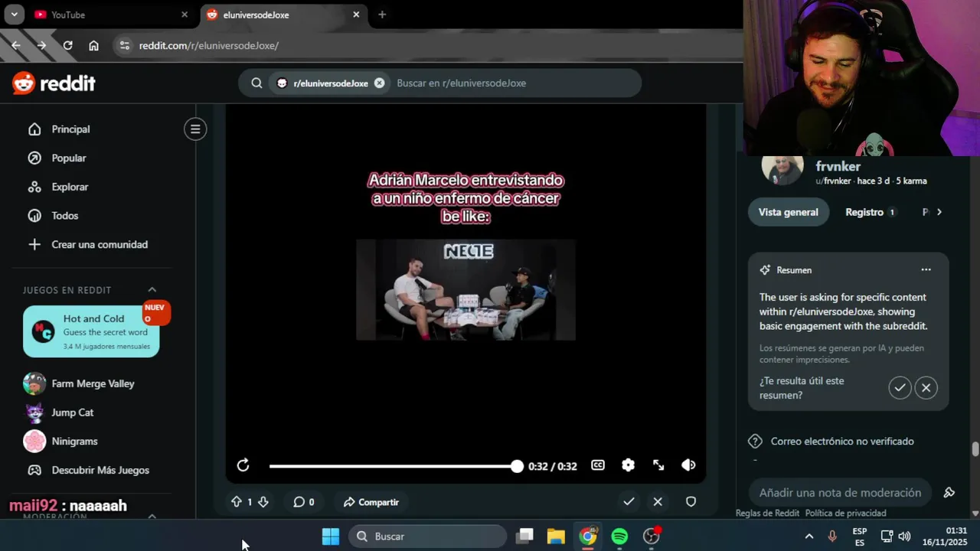Switch to Chrome in the taskbar
Viewport: 980px width, 551px height.
(x=587, y=536)
